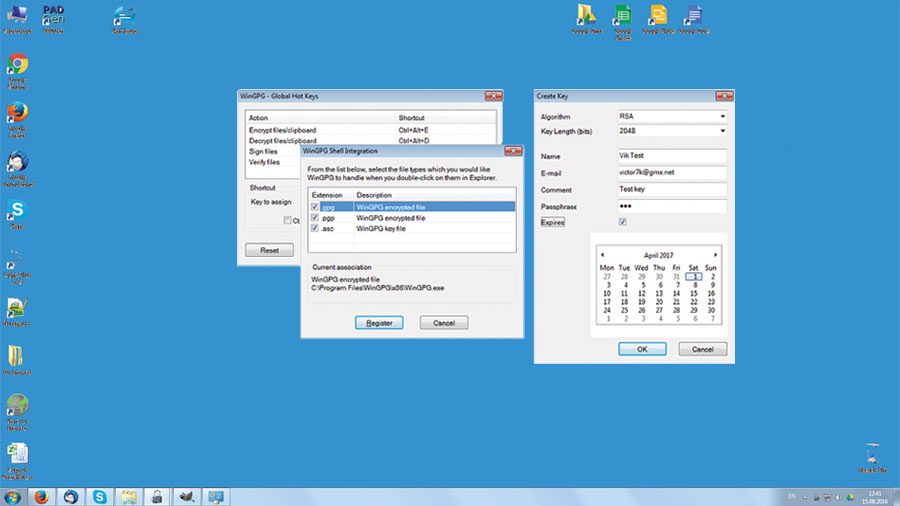Select the Verify files action row
This screenshot has height=506, width=900.
pyautogui.click(x=273, y=162)
